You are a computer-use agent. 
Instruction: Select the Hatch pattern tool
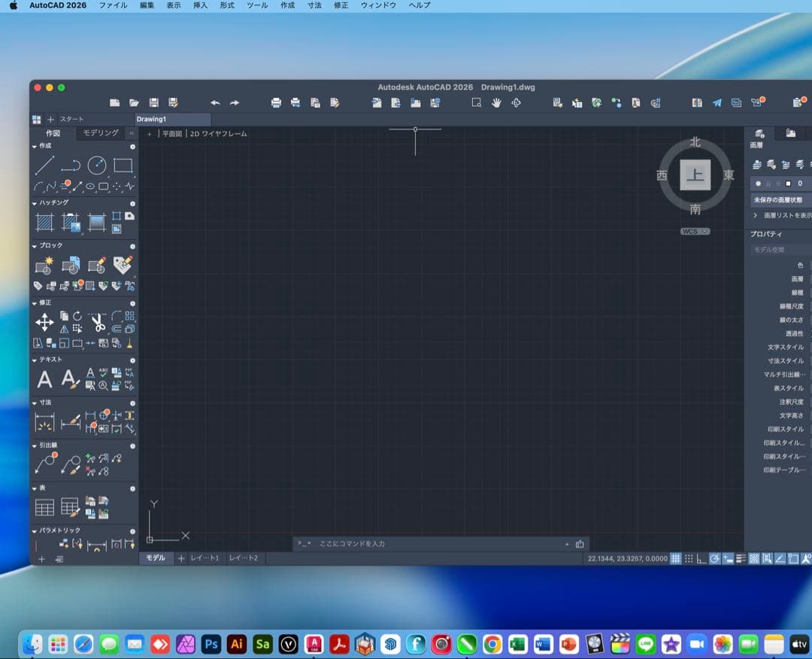click(44, 222)
